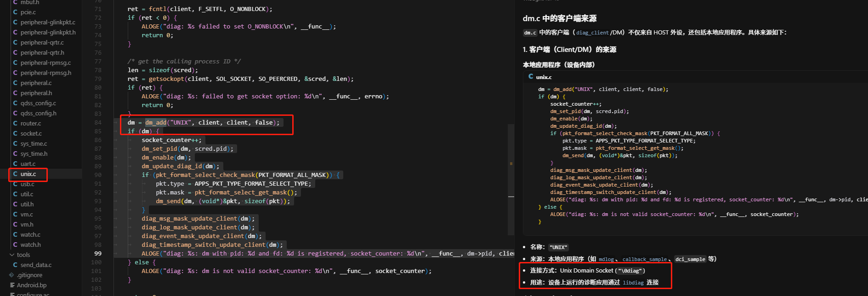Image resolution: width=868 pixels, height=296 pixels.
Task: Open the dci_sample reference
Action: 690,259
